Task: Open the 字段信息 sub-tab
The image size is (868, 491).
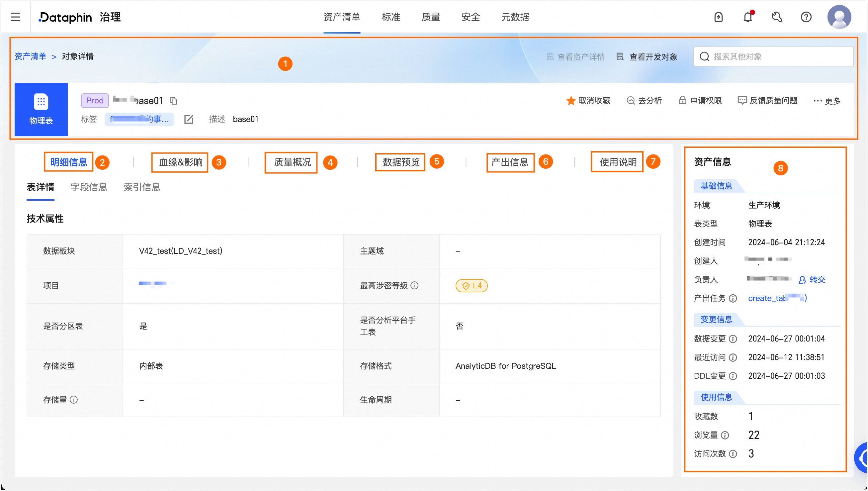Action: (x=89, y=187)
